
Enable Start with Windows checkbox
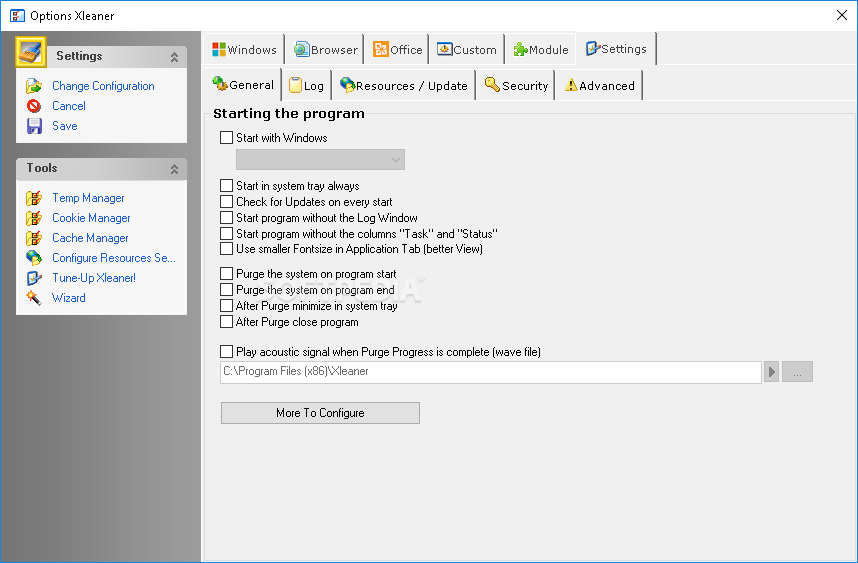(227, 138)
